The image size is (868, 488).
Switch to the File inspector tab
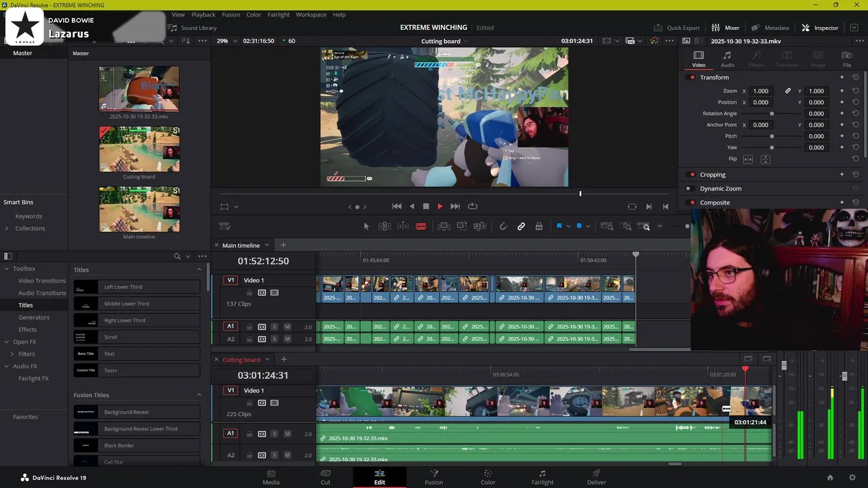click(x=847, y=59)
